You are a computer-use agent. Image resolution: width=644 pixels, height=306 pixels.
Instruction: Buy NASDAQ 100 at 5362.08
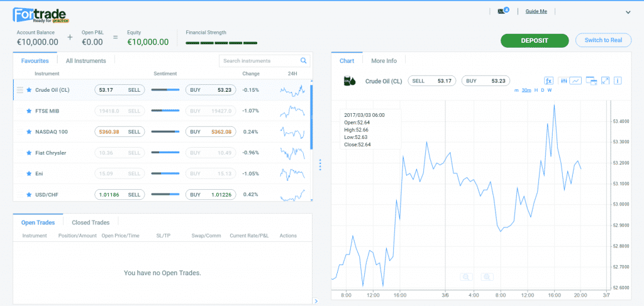point(211,132)
